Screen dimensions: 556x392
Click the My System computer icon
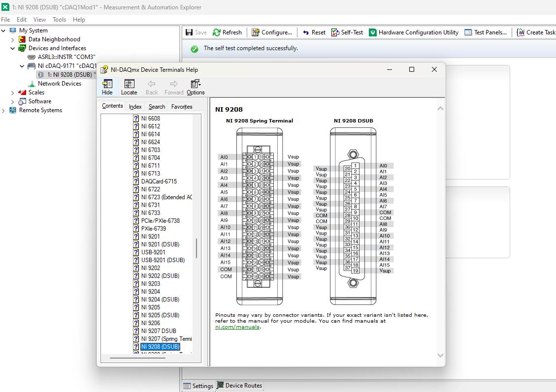point(13,30)
